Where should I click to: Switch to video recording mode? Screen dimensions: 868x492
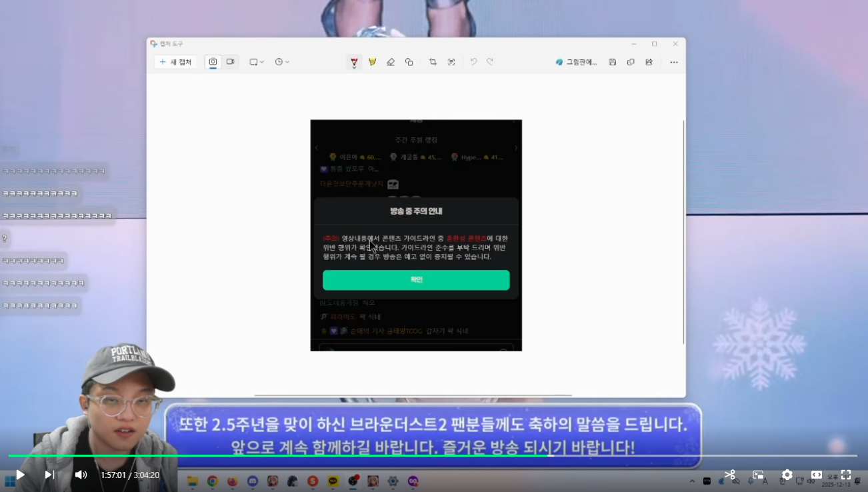pos(230,62)
